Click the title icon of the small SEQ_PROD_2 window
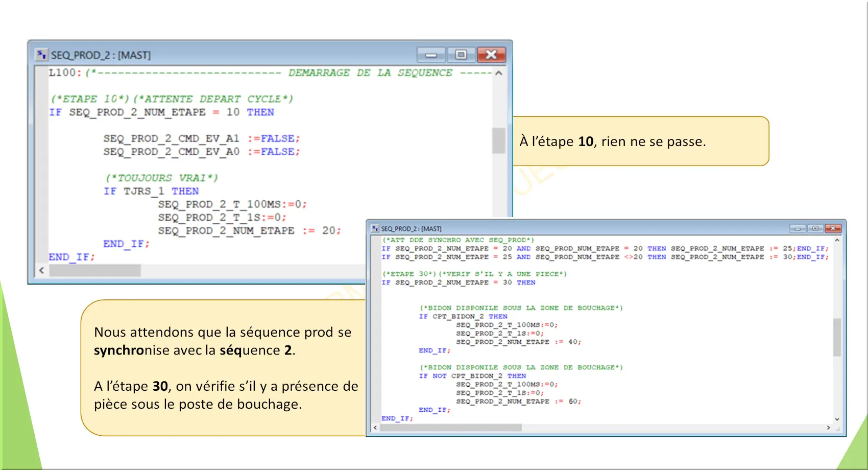868x470 pixels. (x=375, y=228)
